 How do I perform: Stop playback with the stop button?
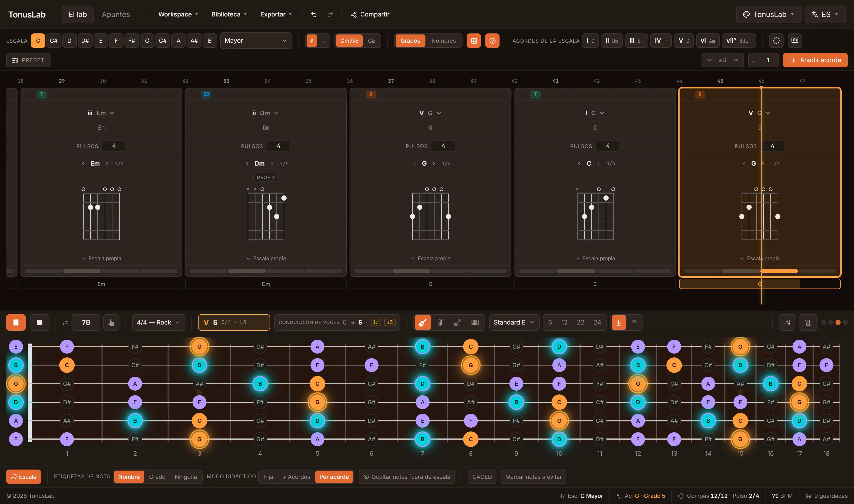[39, 322]
